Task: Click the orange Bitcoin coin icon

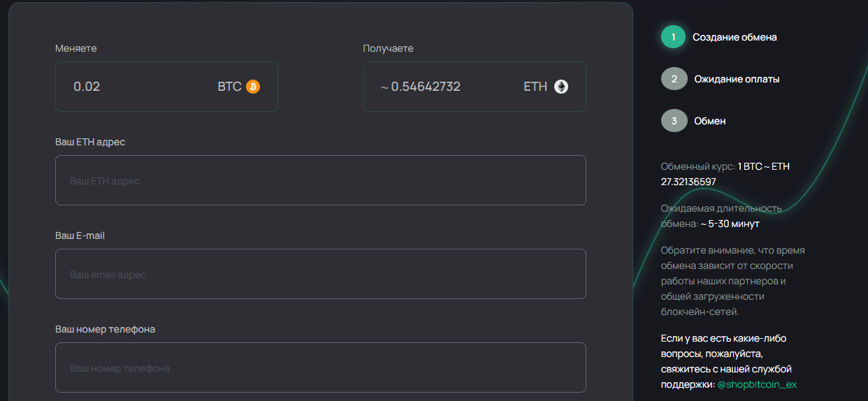Action: coord(252,87)
